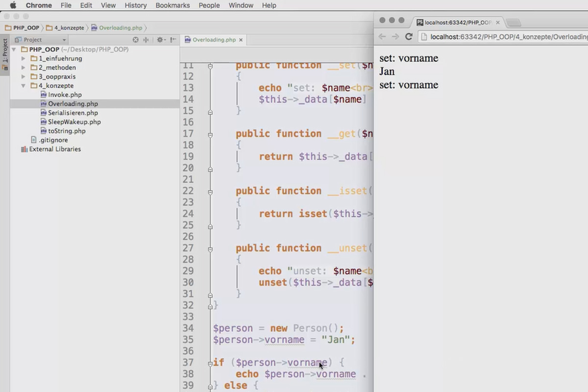Open the People menu
This screenshot has width=588, height=392.
tap(209, 5)
